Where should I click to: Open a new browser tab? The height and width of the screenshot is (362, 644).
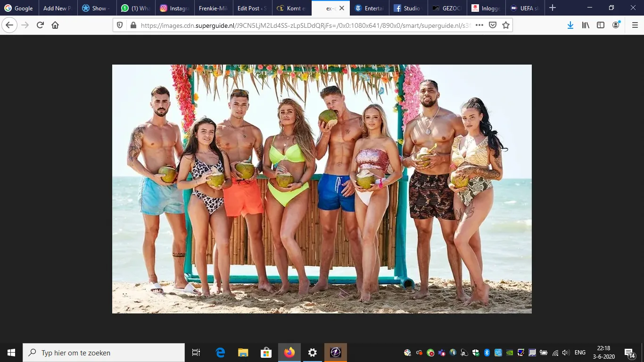point(552,8)
